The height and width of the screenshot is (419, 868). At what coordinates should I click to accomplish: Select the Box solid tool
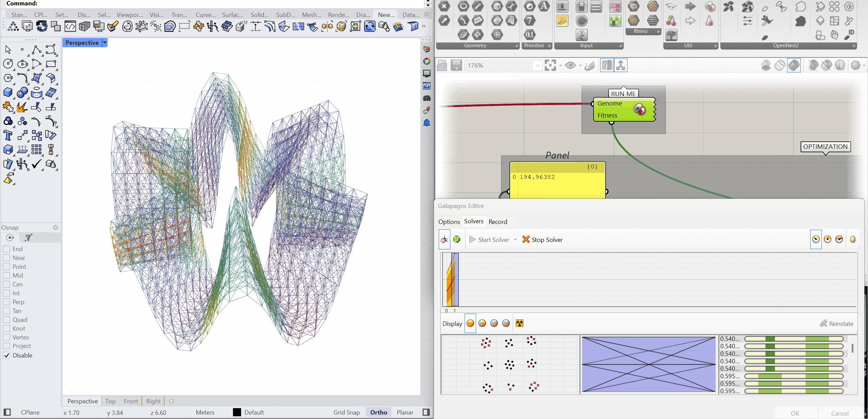tap(8, 92)
